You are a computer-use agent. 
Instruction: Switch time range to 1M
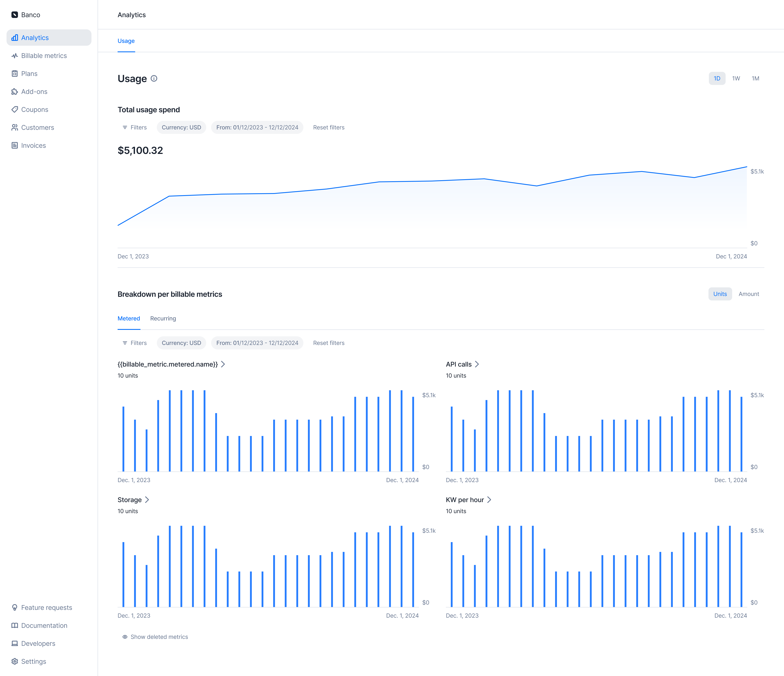755,78
